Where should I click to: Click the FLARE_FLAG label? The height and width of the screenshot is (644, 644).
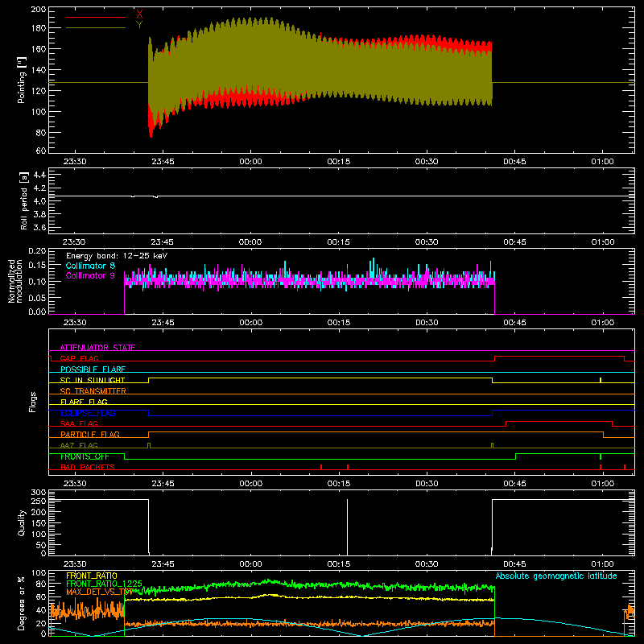click(84, 402)
